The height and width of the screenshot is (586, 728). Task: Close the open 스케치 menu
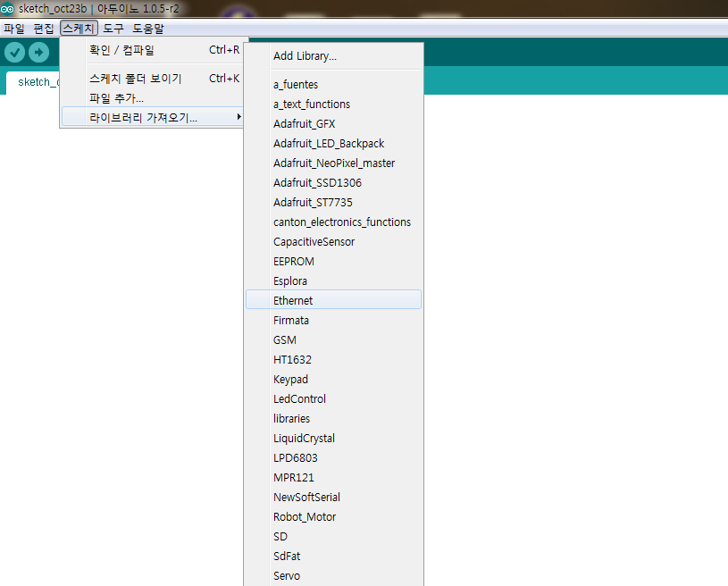[79, 29]
